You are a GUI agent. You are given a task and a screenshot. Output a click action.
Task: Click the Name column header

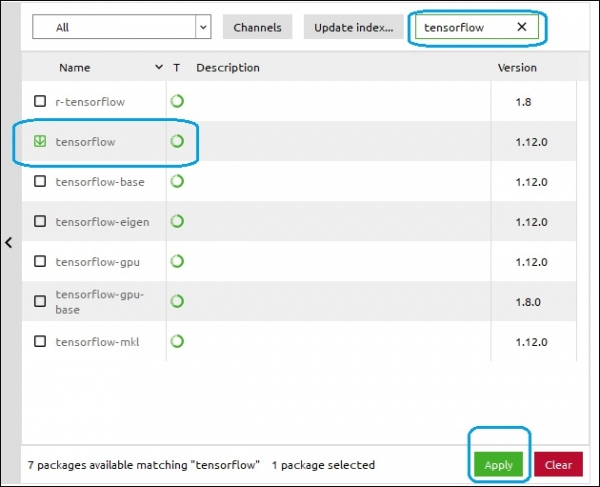(75, 68)
